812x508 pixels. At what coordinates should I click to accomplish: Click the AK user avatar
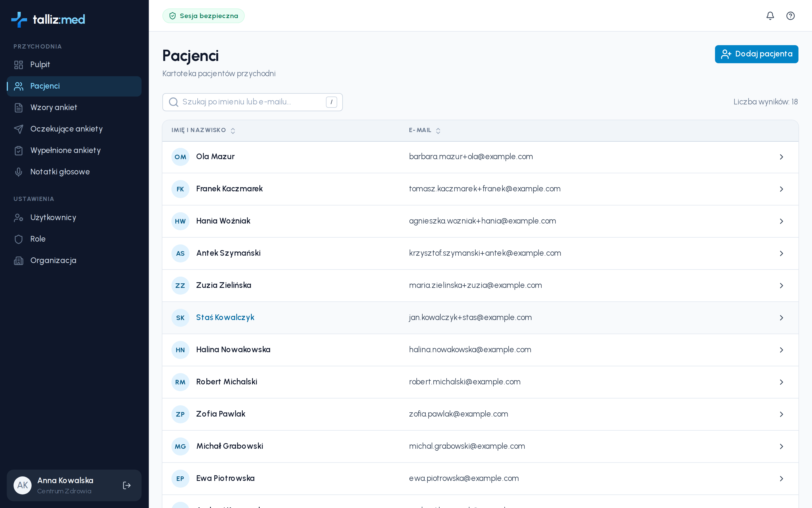[x=23, y=485]
